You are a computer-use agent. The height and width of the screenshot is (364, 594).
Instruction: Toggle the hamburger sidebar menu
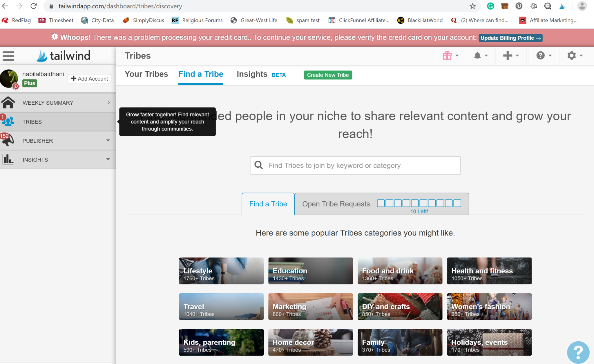pyautogui.click(x=8, y=56)
